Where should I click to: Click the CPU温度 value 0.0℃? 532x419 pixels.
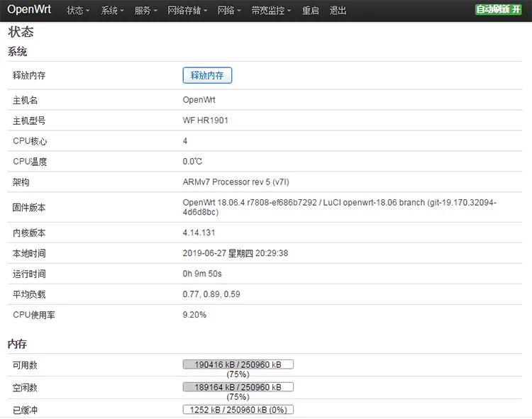pyautogui.click(x=192, y=162)
